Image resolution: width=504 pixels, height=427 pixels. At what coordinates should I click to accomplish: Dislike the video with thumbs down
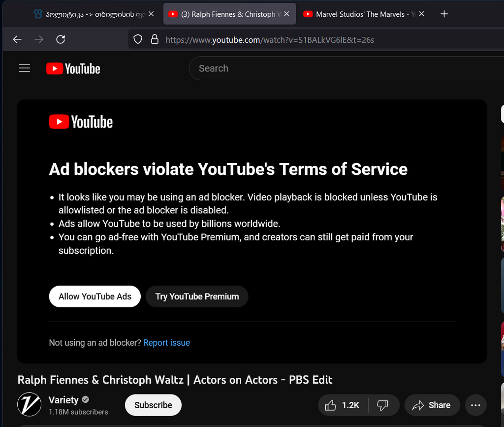[x=383, y=405]
